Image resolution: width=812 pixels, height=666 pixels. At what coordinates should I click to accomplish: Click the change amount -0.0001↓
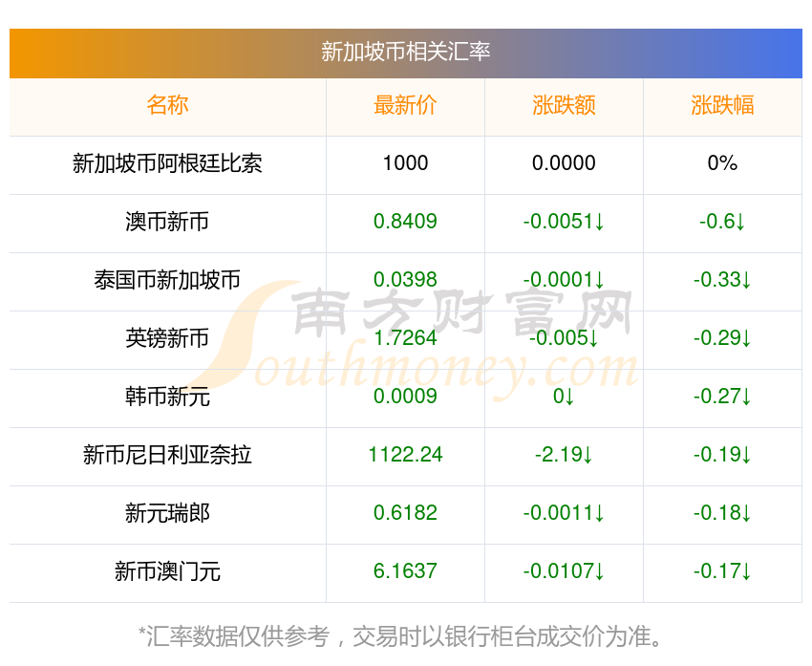(564, 280)
